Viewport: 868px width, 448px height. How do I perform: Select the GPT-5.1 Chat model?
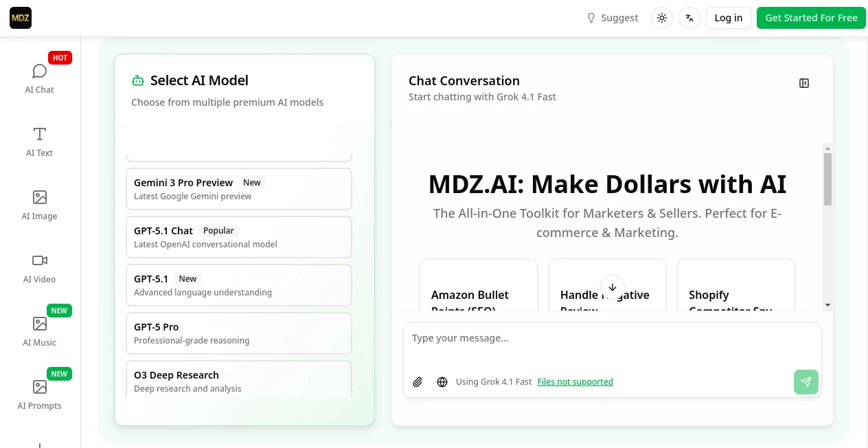click(238, 236)
